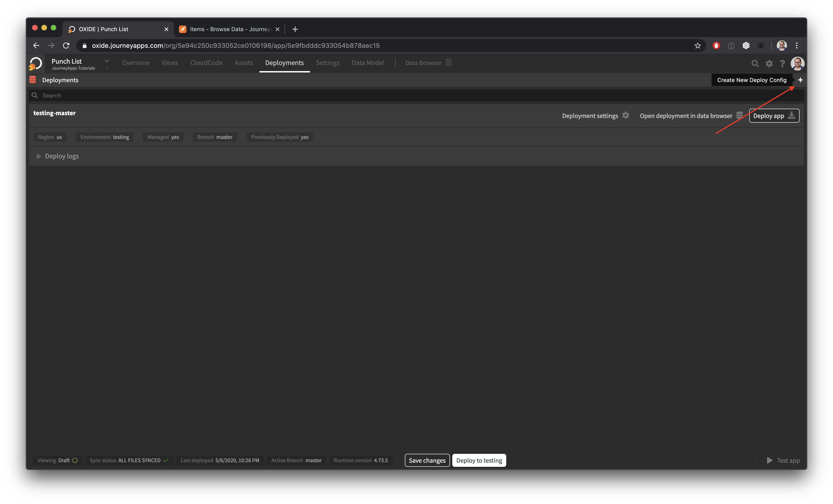Bookmark page with the star icon

pos(697,46)
